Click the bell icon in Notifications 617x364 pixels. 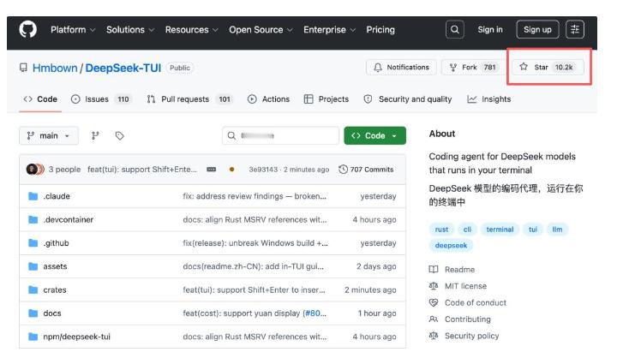(378, 67)
